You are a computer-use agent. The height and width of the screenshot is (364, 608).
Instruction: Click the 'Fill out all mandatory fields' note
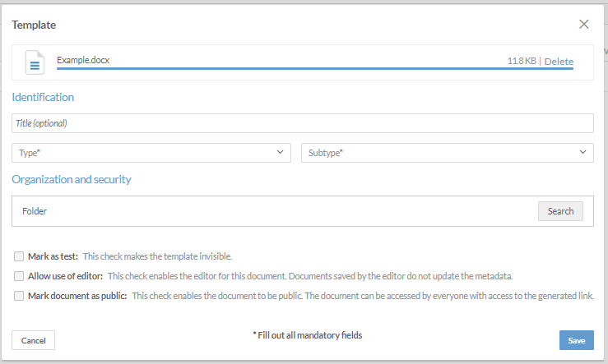point(308,335)
